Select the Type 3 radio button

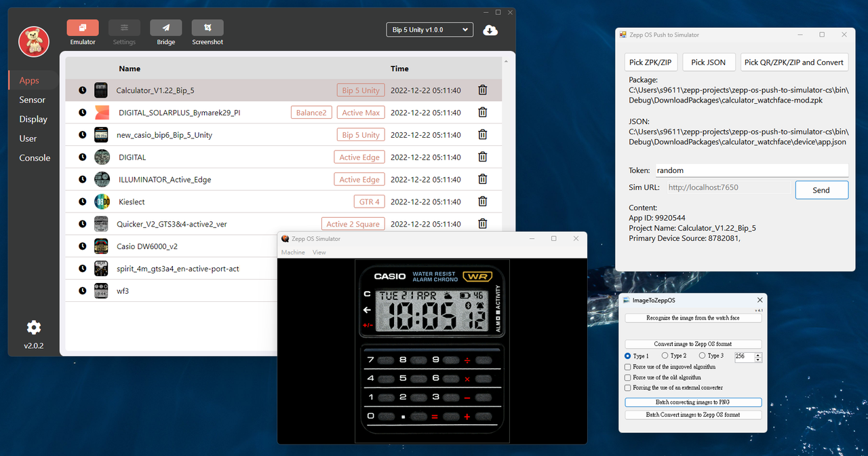(702, 356)
